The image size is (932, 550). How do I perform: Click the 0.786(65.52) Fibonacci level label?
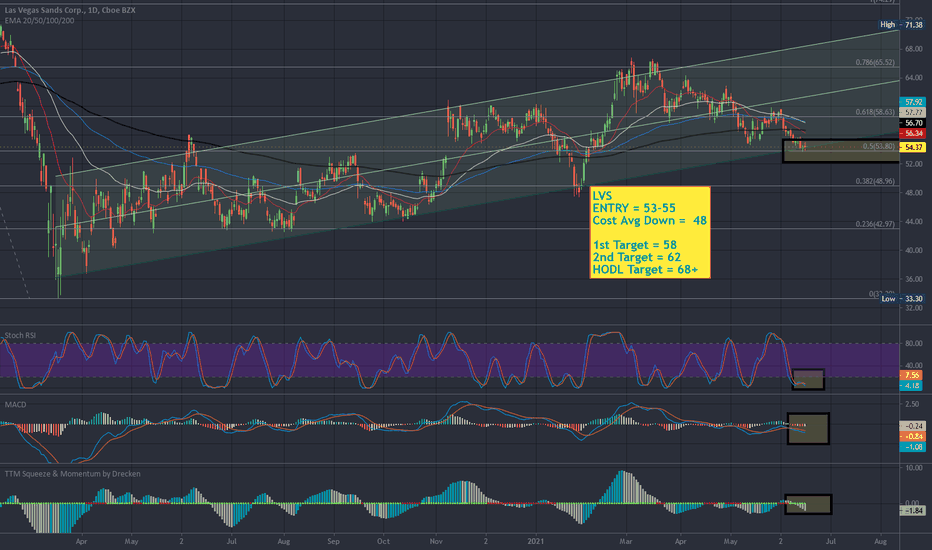(875, 62)
